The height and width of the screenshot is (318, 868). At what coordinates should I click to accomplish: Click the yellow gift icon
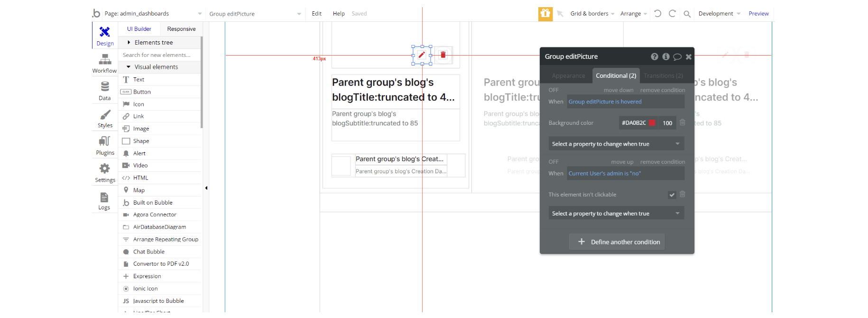point(545,14)
